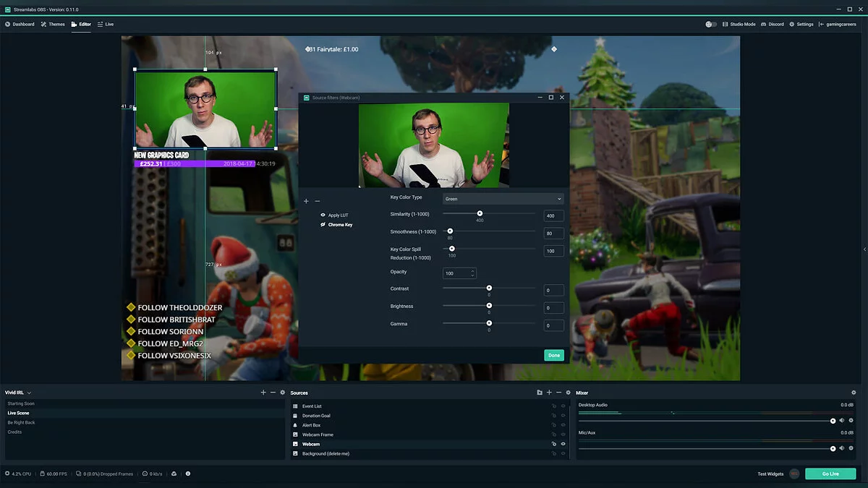
Task: Add a new source in Sources panel
Action: [x=549, y=393]
